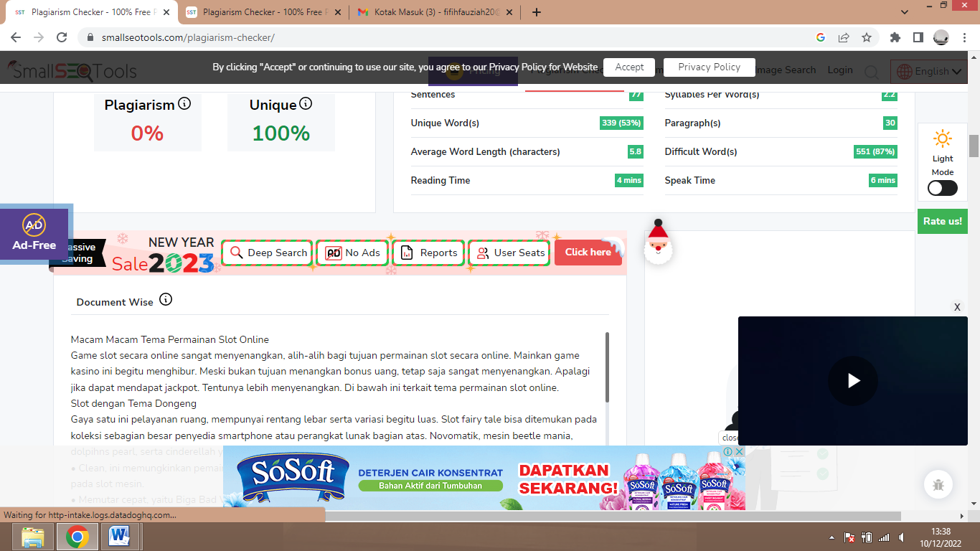This screenshot has height=551, width=980.
Task: Click the horizontal page scrollbar
Action: 613,516
